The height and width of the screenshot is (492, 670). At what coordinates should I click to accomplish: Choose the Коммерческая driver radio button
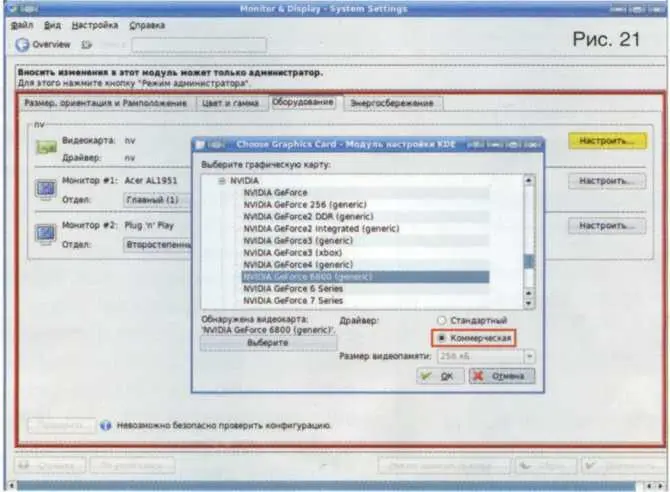coord(442,338)
